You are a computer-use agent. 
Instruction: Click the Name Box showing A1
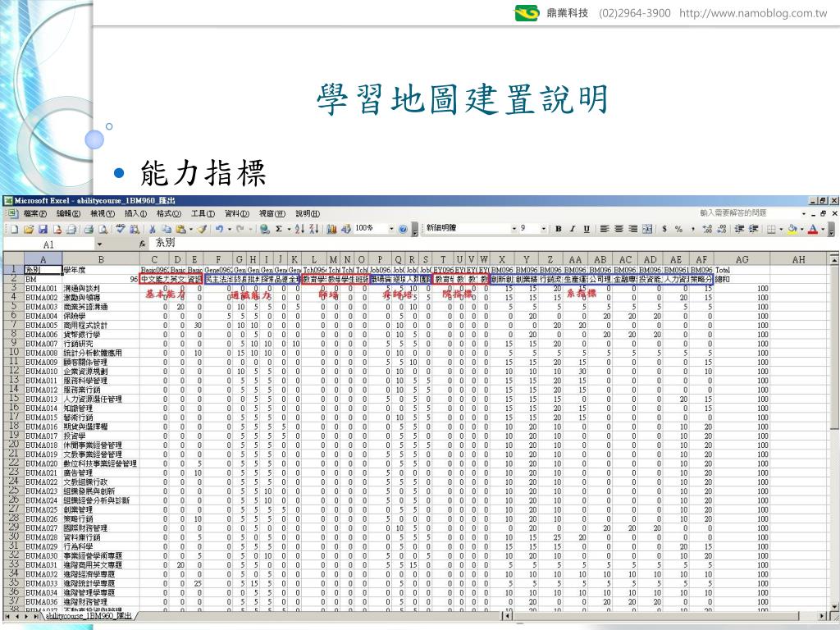[x=48, y=244]
